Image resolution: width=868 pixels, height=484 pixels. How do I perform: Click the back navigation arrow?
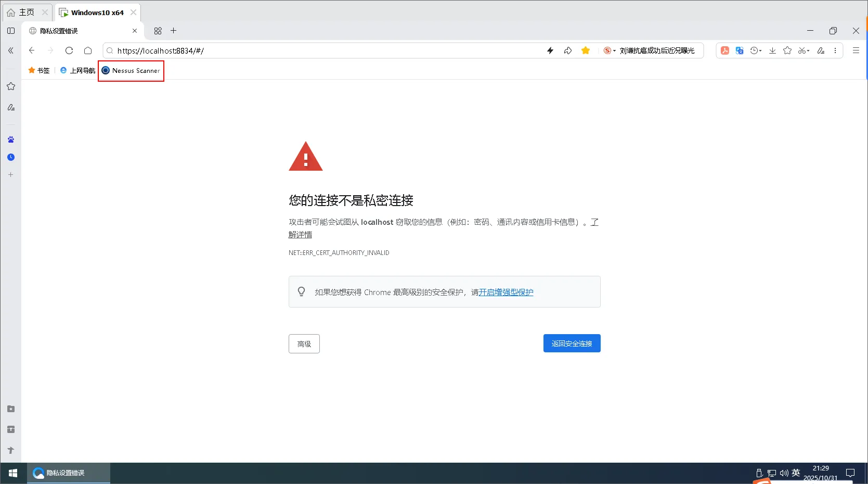[x=32, y=50]
